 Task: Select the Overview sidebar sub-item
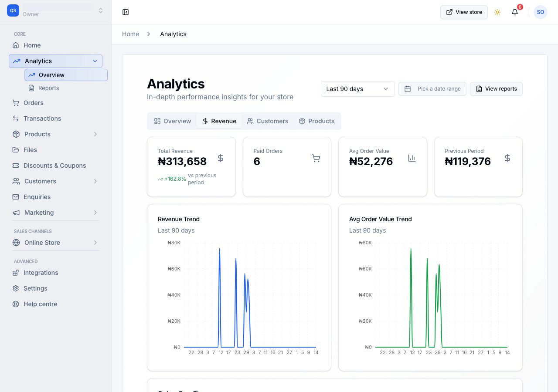pos(66,75)
